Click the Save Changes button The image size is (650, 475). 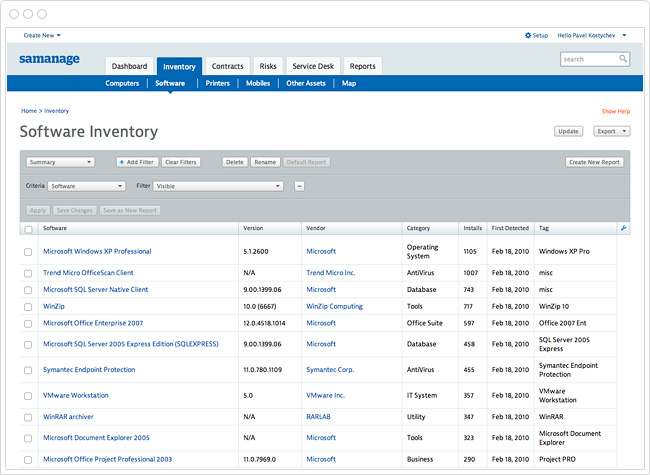pos(75,210)
